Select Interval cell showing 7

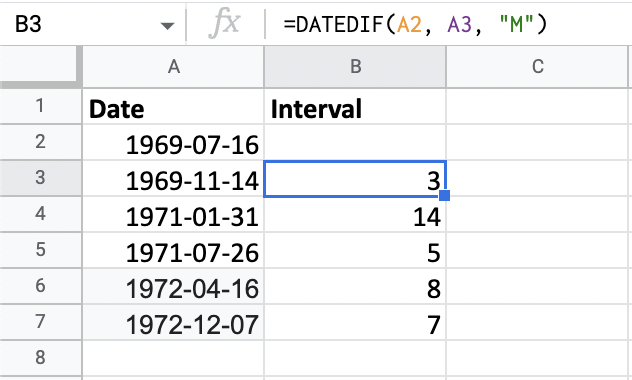[355, 322]
